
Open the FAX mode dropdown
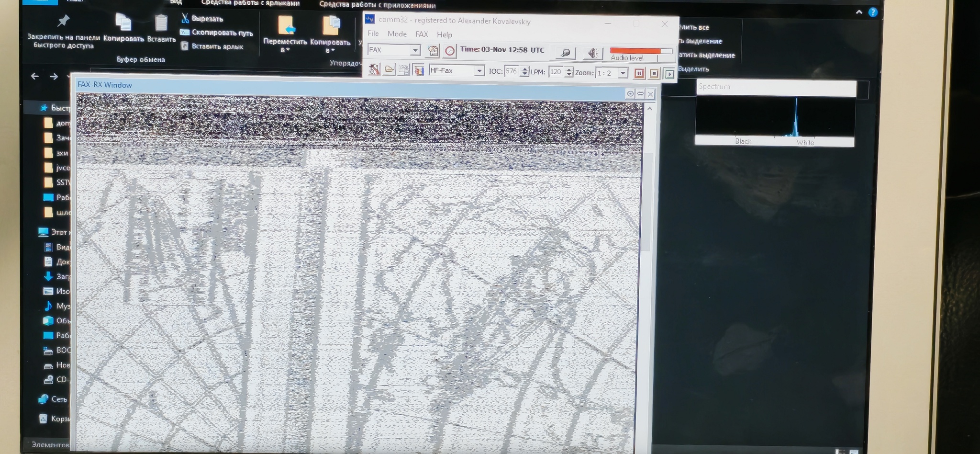pos(415,50)
